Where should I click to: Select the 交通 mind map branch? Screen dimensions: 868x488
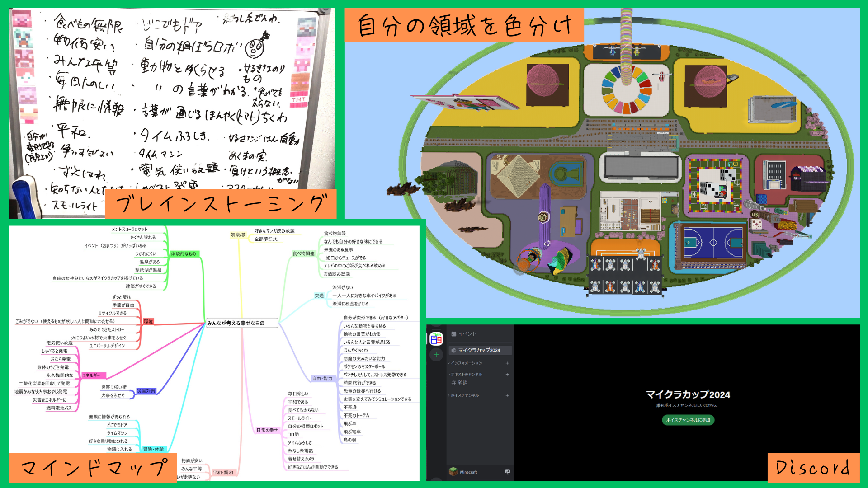[x=319, y=296]
